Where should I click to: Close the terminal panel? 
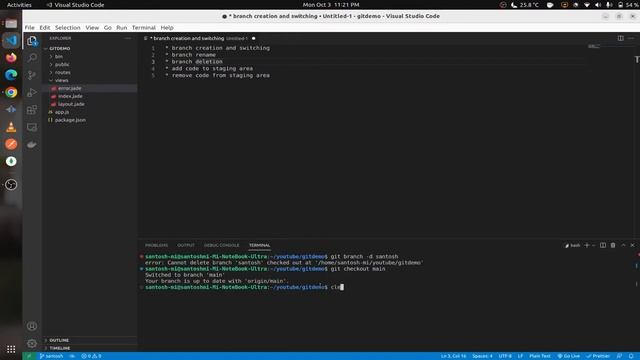coord(633,245)
